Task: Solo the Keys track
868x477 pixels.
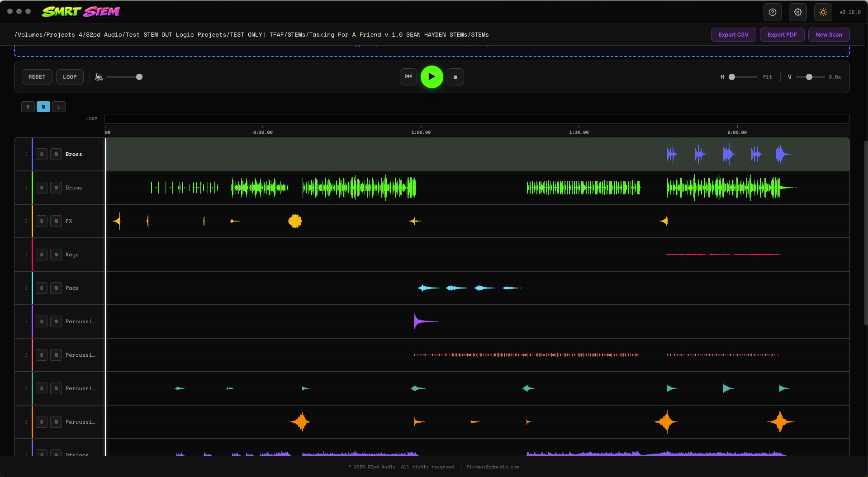Action: click(x=42, y=255)
